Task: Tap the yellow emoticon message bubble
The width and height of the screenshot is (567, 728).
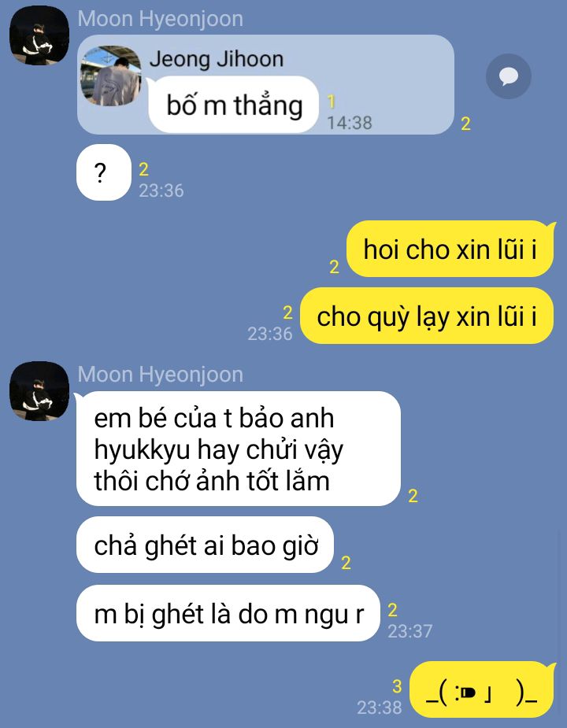Action: coord(482,690)
